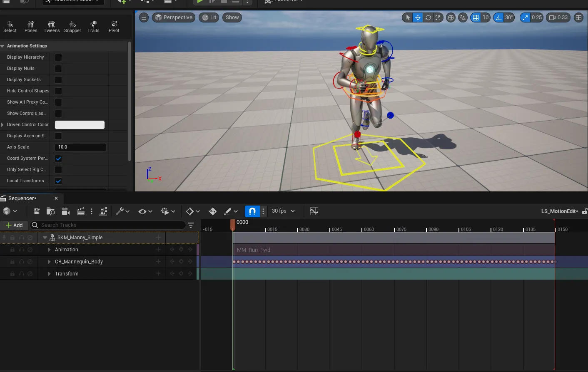Viewport: 588px width, 372px height.
Task: Collapse SKM_Manny_Simple track
Action: [x=45, y=238]
